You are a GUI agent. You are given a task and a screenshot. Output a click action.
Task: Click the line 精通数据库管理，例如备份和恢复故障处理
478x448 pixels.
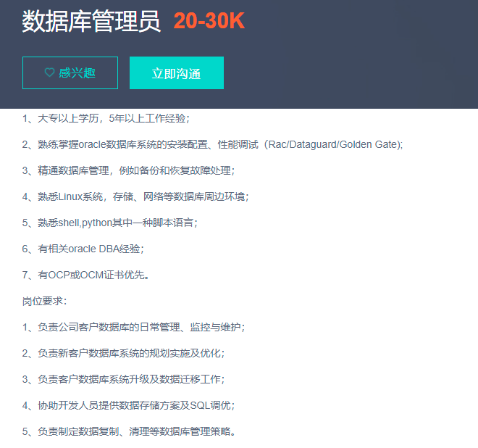pos(128,170)
